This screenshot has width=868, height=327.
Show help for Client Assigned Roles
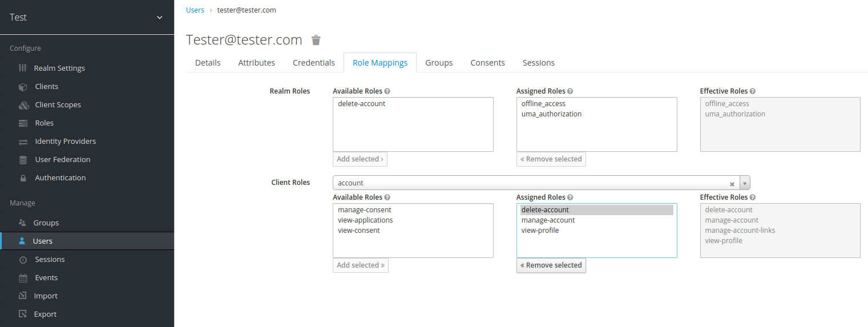coord(570,197)
